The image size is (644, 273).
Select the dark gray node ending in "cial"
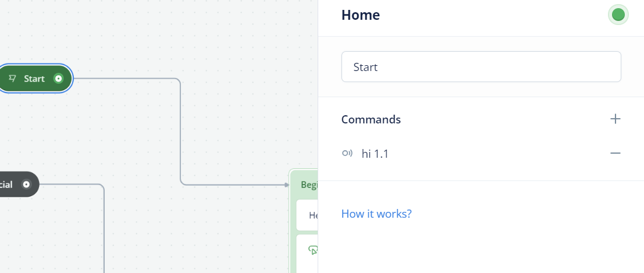click(19, 184)
